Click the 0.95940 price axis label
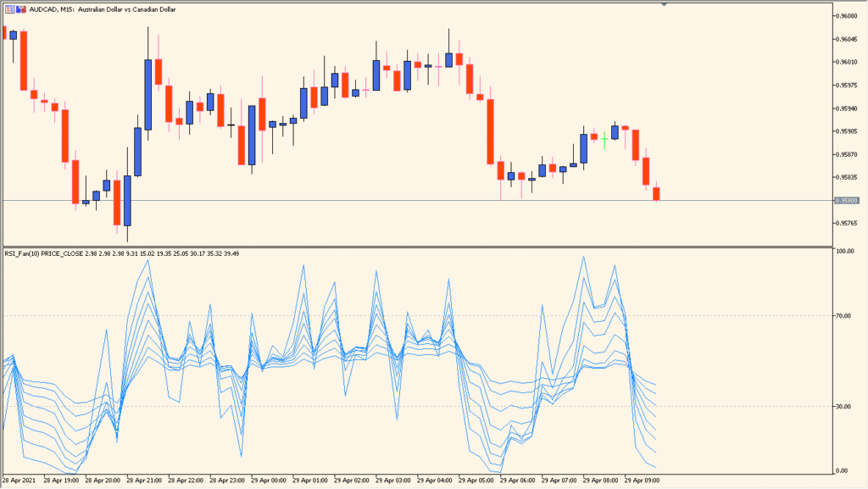This screenshot has width=868, height=489. pyautogui.click(x=848, y=108)
